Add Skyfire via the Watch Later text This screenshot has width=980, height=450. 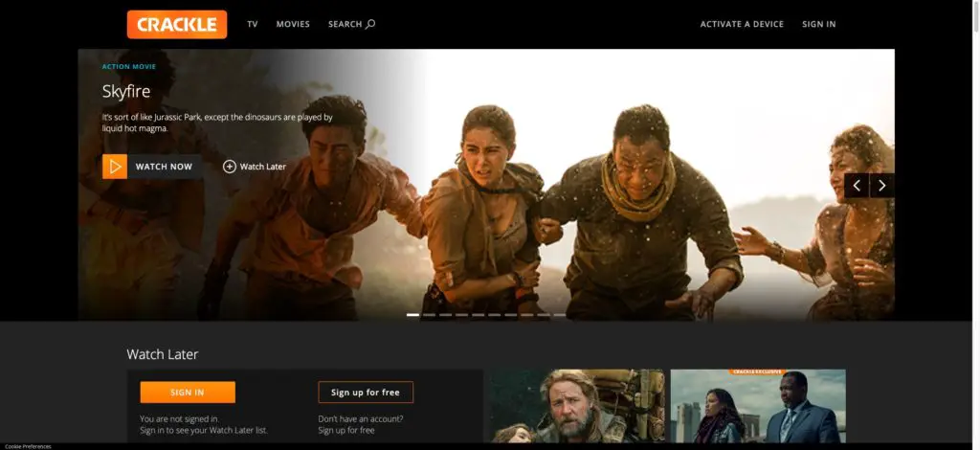[x=263, y=167]
